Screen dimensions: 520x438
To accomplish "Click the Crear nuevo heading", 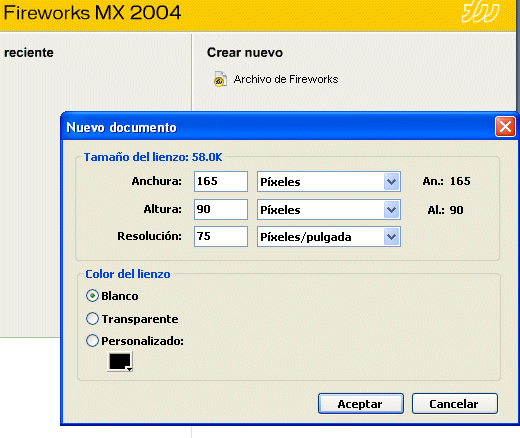I will click(x=245, y=52).
